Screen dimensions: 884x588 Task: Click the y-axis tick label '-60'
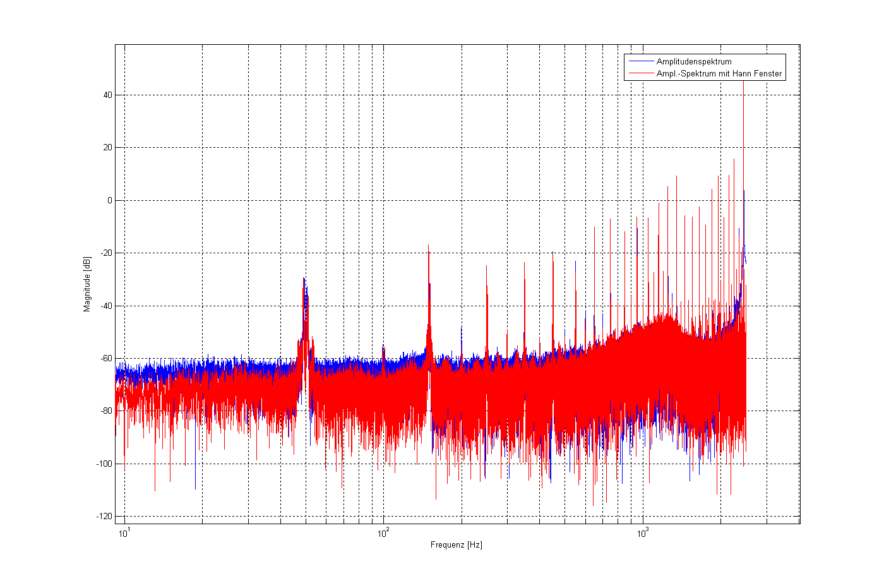pyautogui.click(x=106, y=358)
